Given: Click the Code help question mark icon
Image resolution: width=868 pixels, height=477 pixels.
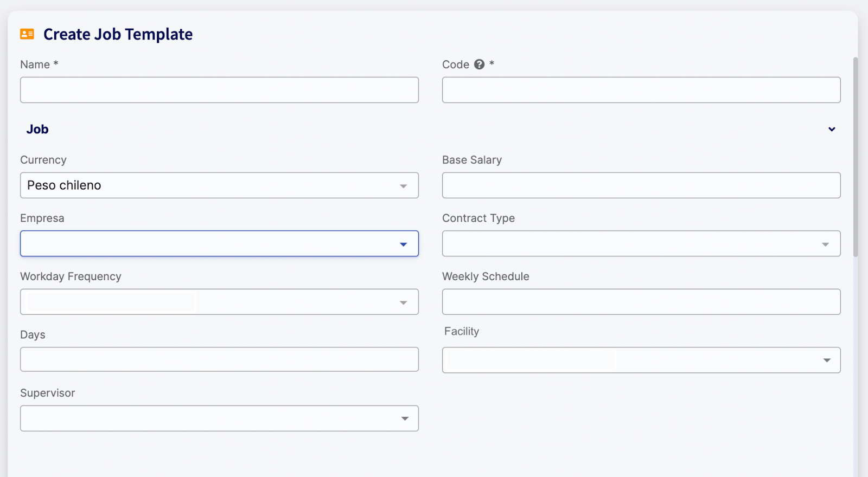Looking at the screenshot, I should pyautogui.click(x=479, y=65).
